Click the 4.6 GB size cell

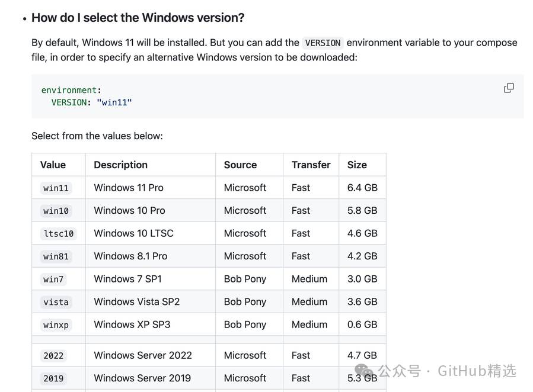pos(362,233)
